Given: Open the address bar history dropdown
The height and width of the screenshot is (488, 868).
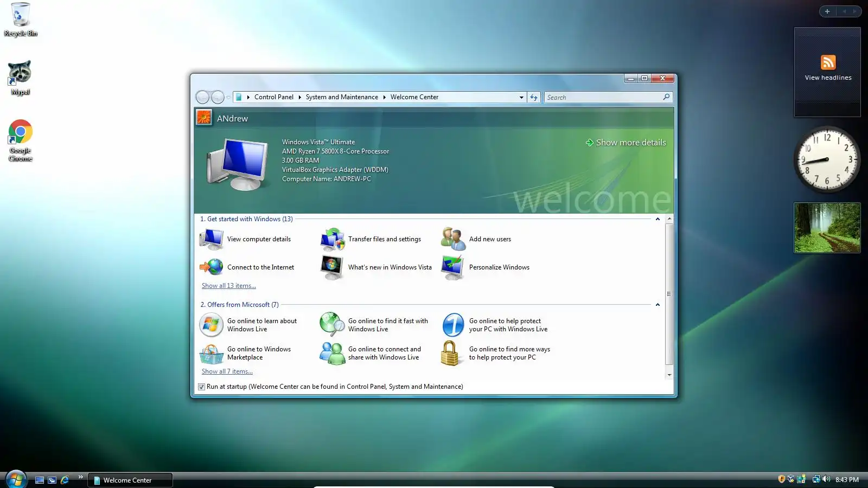Looking at the screenshot, I should coord(521,98).
